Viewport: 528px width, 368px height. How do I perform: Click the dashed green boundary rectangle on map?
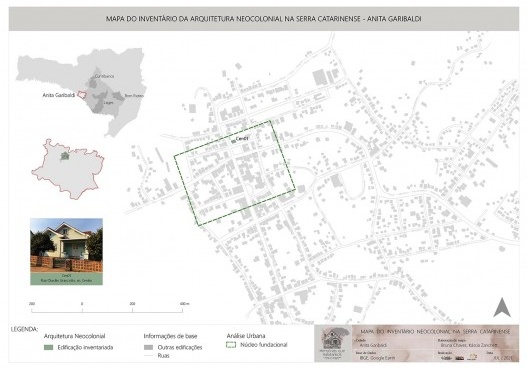point(234,173)
